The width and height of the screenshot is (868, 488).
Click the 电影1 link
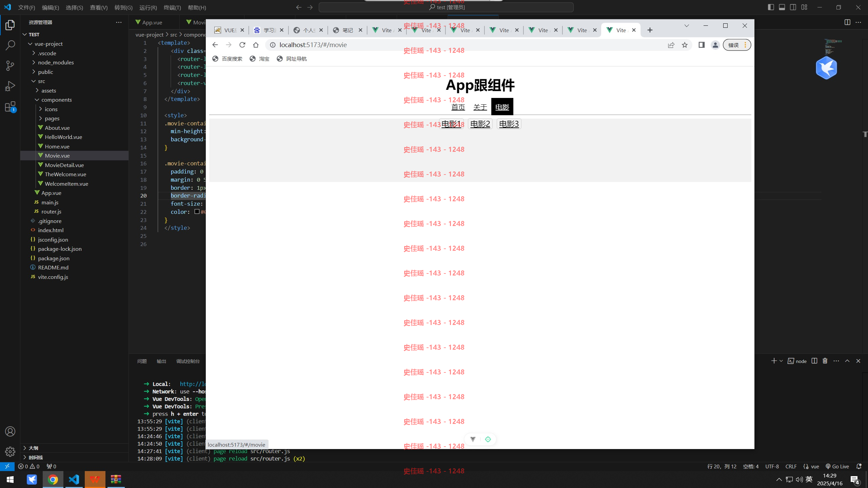(451, 124)
